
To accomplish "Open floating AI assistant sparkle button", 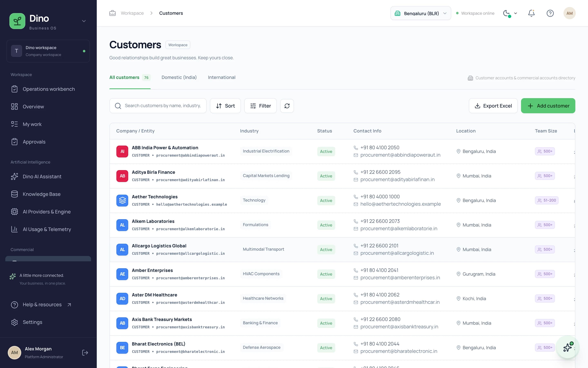I will pyautogui.click(x=568, y=347).
